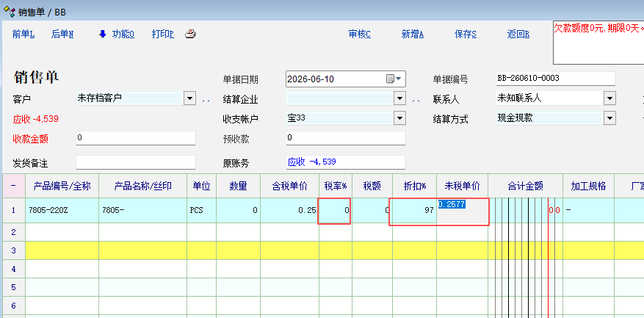Save the order with 保存S
The width and height of the screenshot is (644, 318).
pyautogui.click(x=466, y=34)
